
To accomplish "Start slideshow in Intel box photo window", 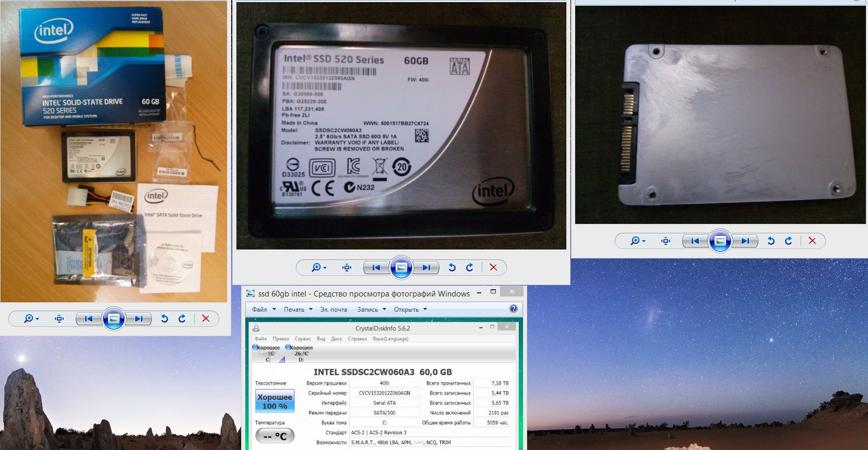I will [114, 318].
